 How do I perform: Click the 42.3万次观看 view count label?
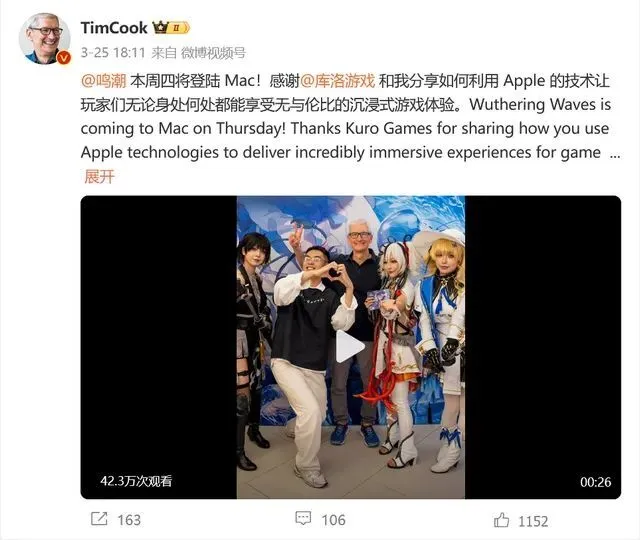coord(136,481)
